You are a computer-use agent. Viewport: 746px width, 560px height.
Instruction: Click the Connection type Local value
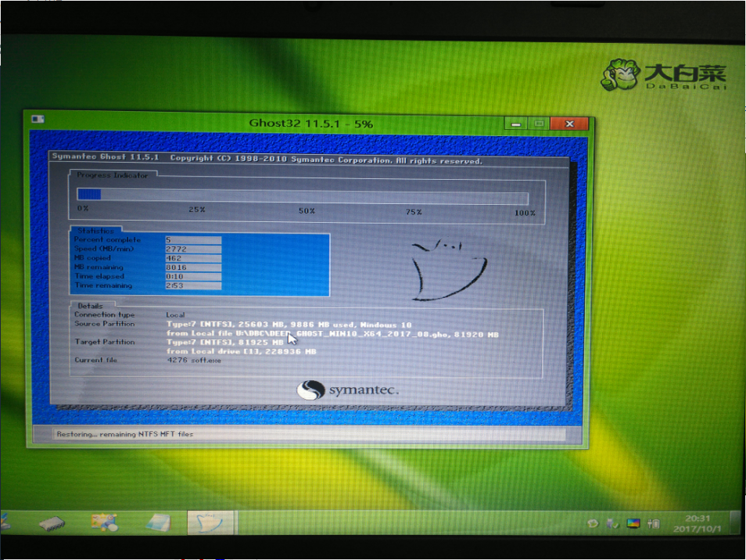tap(175, 315)
